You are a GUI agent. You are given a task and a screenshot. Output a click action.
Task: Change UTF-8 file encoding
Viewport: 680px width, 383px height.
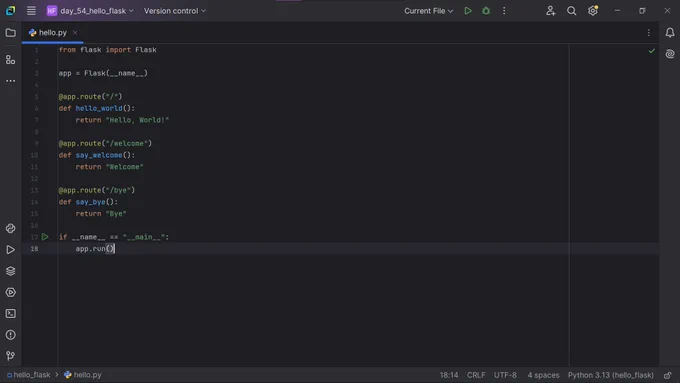coord(505,375)
